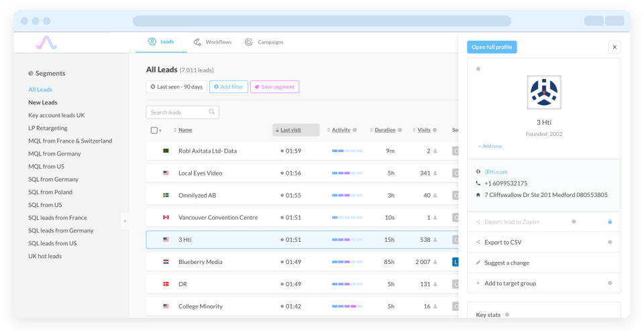Click the browser address bar
The image size is (644, 335).
(x=322, y=21)
